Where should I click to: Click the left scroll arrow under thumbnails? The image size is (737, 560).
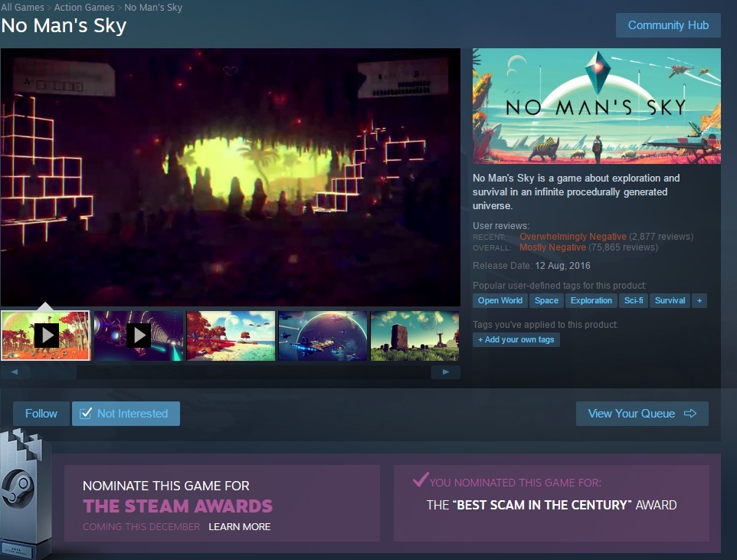(x=15, y=372)
